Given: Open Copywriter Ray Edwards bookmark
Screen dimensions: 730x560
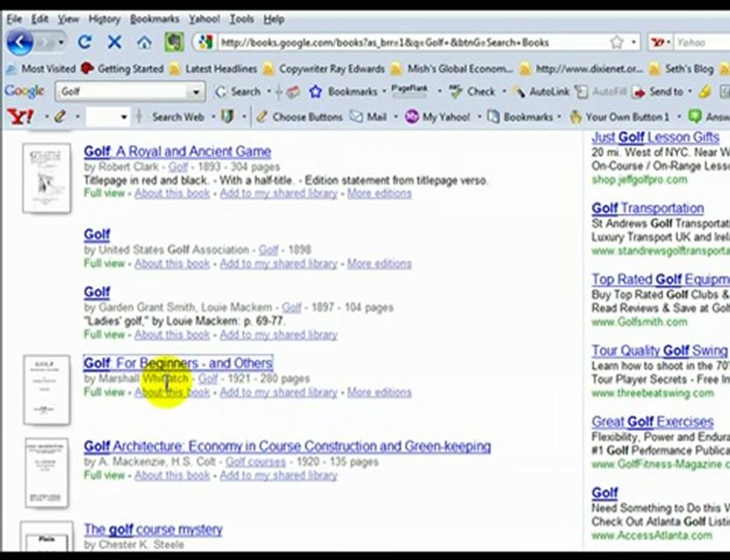Looking at the screenshot, I should coord(324,69).
